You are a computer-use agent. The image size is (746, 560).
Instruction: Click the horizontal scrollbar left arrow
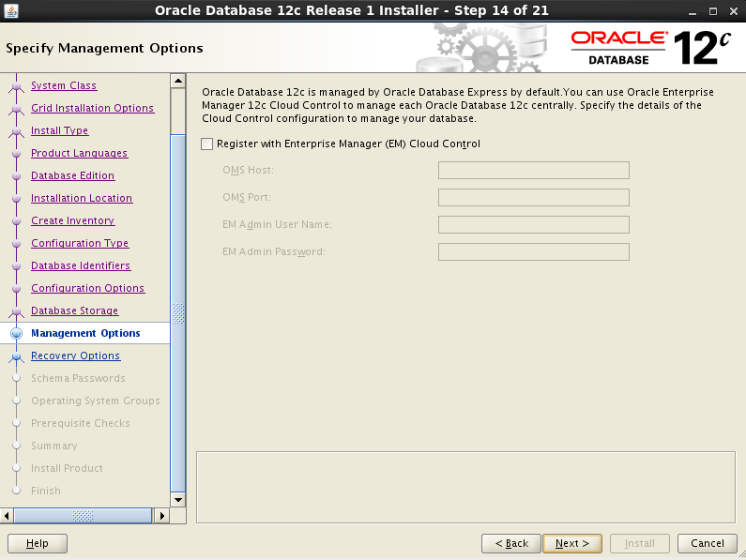click(7, 516)
